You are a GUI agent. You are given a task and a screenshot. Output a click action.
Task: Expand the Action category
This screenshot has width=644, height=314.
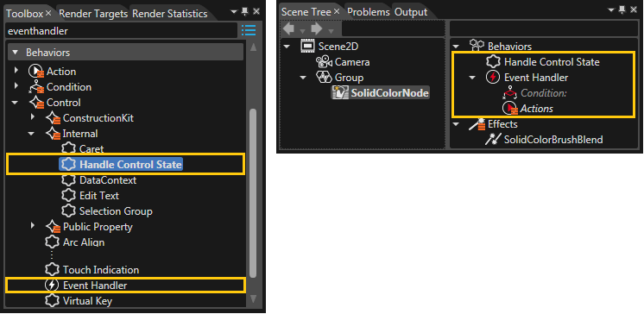[16, 71]
